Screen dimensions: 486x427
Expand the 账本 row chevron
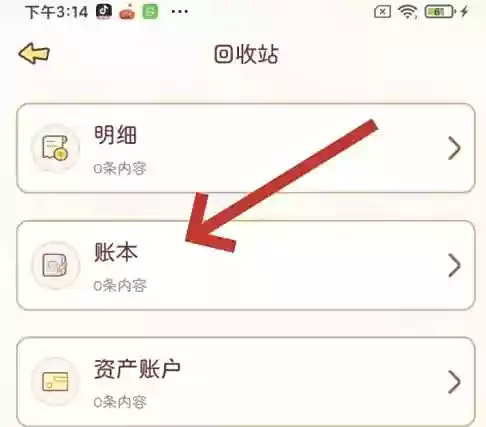point(454,265)
